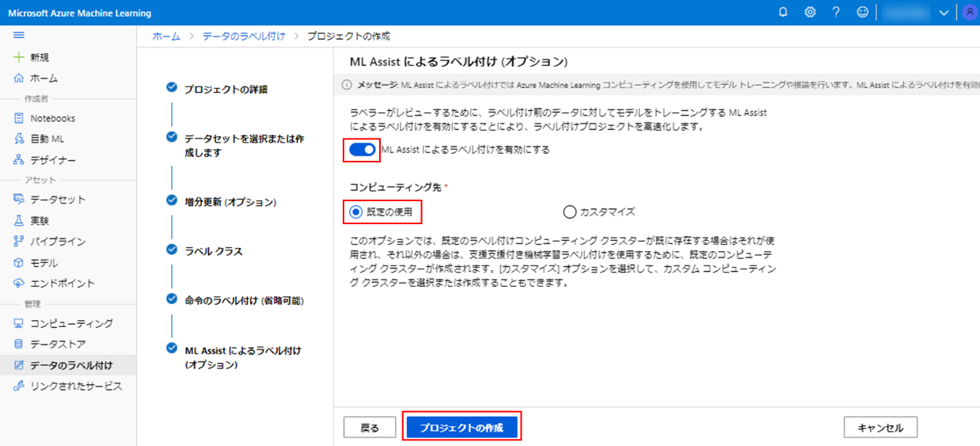Click the データのラベル付け breadcrumb link

[x=244, y=36]
